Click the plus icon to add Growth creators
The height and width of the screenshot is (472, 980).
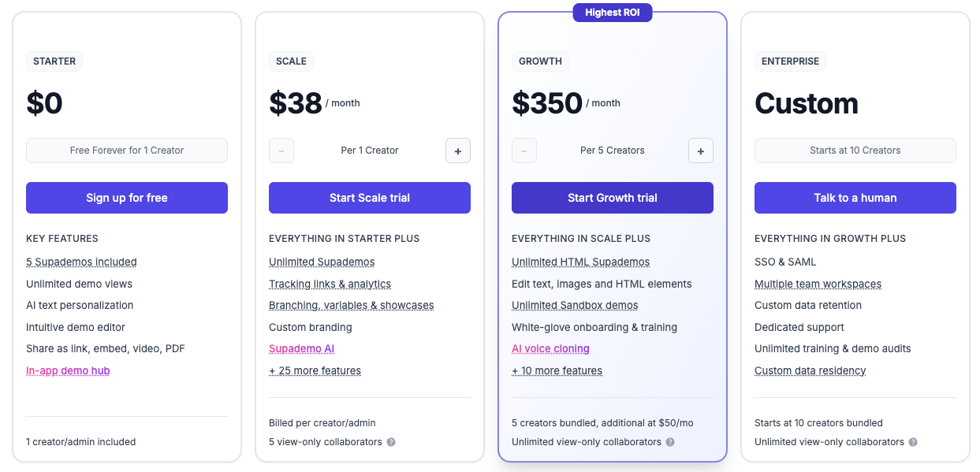tap(701, 151)
